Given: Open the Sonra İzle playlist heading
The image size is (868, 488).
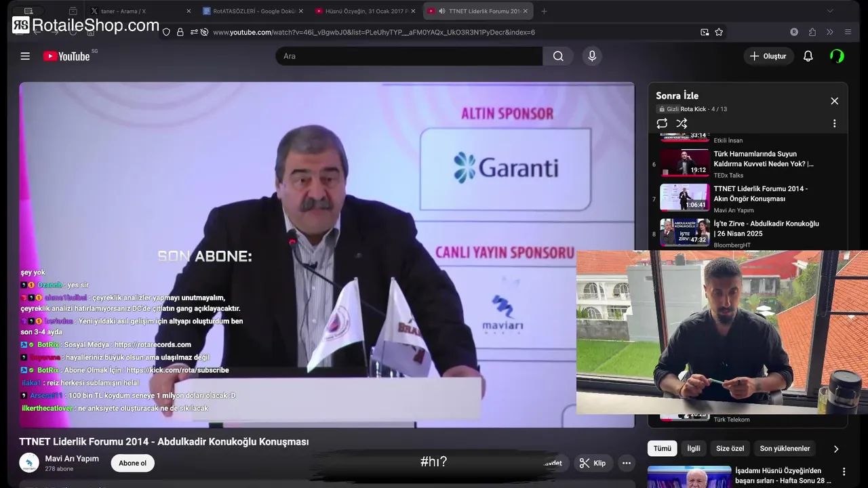Looking at the screenshot, I should click(677, 96).
